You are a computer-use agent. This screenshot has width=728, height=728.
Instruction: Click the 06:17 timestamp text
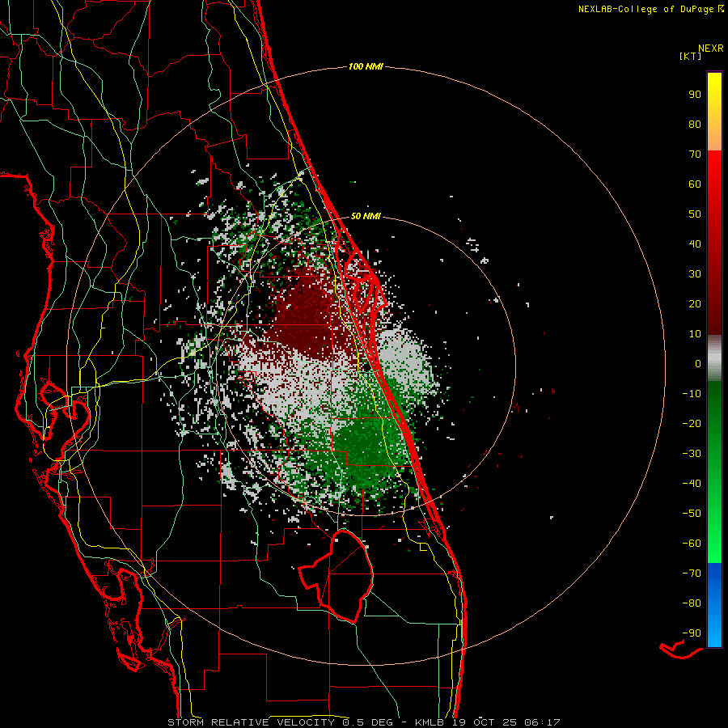pyautogui.click(x=542, y=722)
